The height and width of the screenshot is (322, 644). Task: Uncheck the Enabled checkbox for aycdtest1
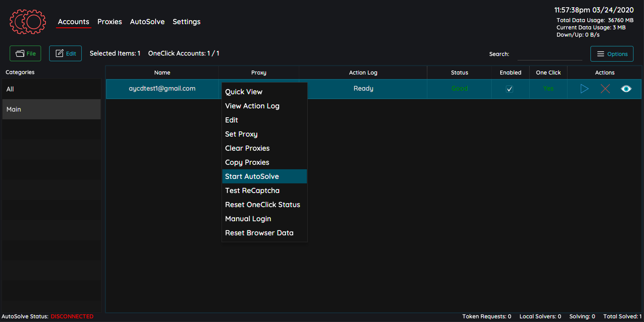click(509, 89)
